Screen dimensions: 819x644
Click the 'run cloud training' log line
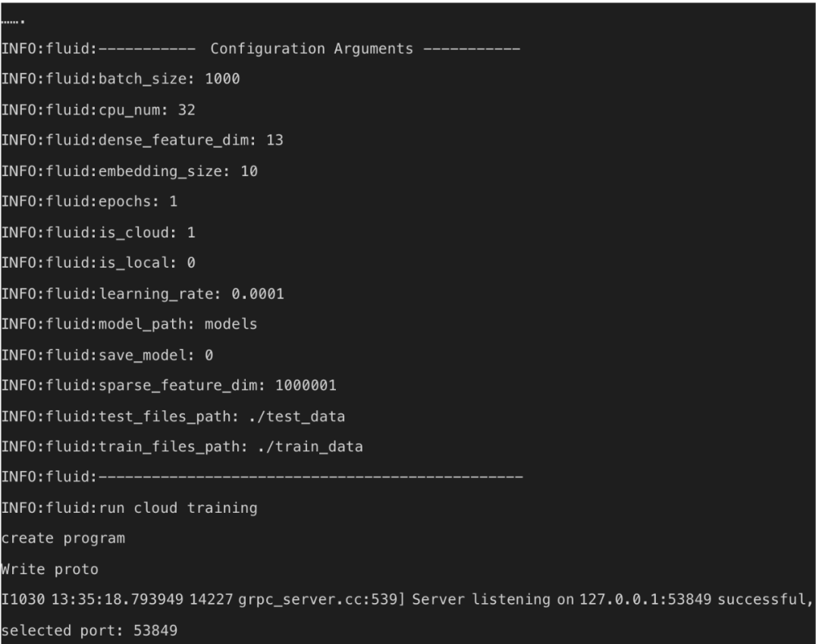(129, 508)
